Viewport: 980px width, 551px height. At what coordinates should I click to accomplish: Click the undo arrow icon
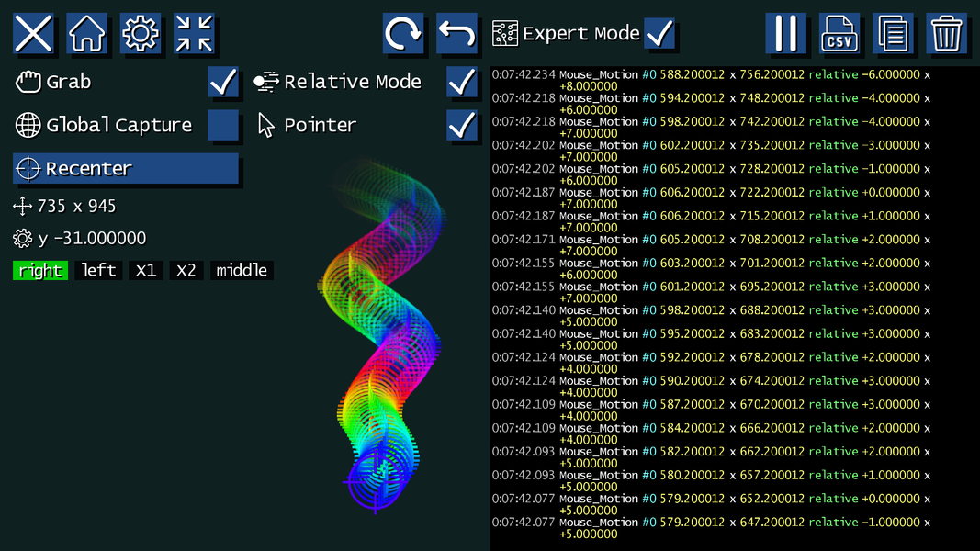[x=456, y=32]
